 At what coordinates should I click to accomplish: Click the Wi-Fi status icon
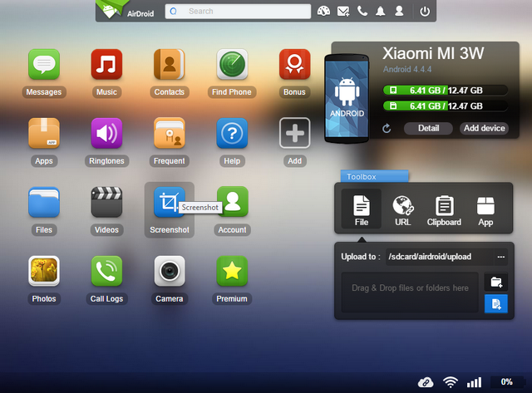[451, 382]
